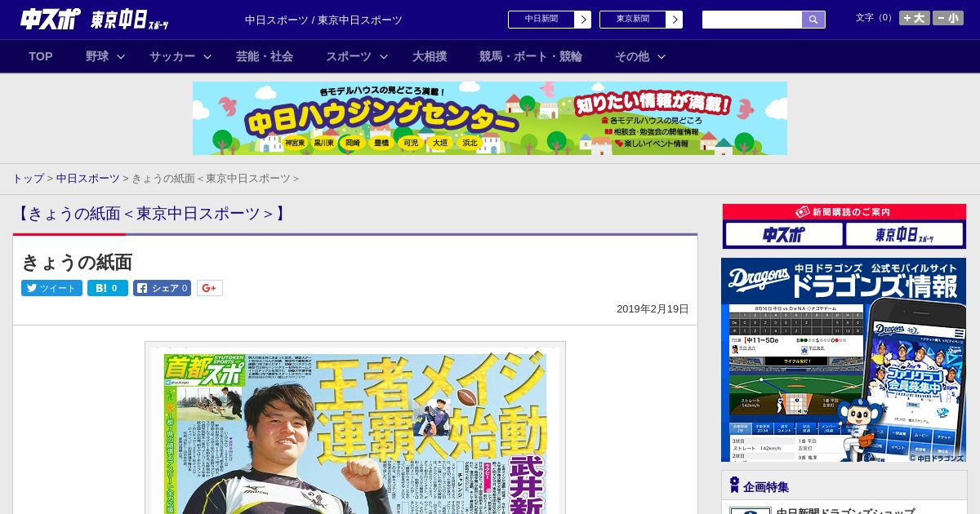Click the search magnifier button

[813, 20]
